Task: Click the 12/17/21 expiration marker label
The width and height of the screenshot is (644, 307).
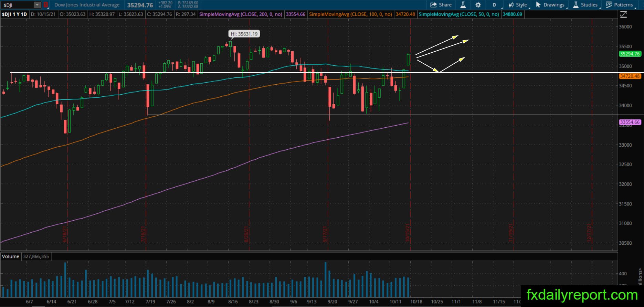Action: (x=589, y=233)
